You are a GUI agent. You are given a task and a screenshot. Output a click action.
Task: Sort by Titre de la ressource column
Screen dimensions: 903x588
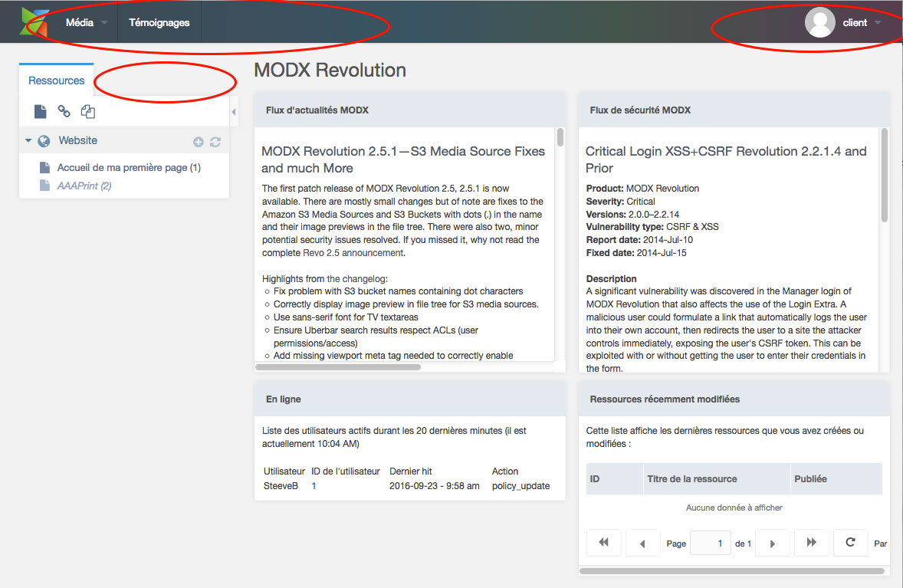(x=717, y=478)
